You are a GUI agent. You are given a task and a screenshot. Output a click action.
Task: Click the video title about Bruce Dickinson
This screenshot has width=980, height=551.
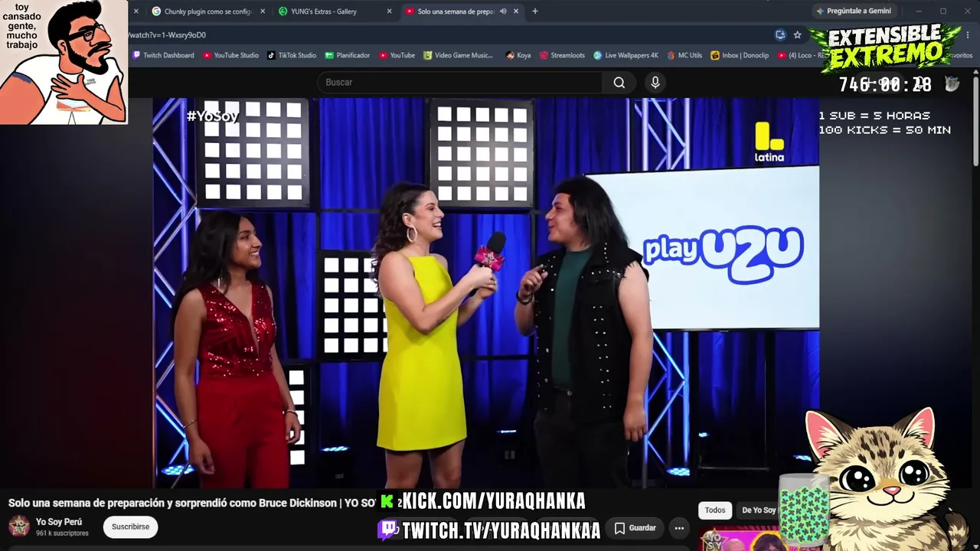click(192, 503)
